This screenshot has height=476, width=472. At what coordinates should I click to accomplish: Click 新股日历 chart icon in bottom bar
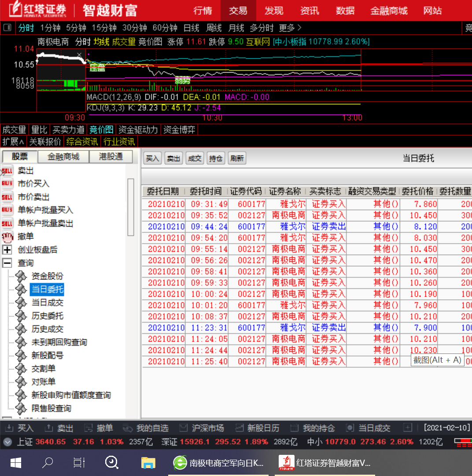240,428
